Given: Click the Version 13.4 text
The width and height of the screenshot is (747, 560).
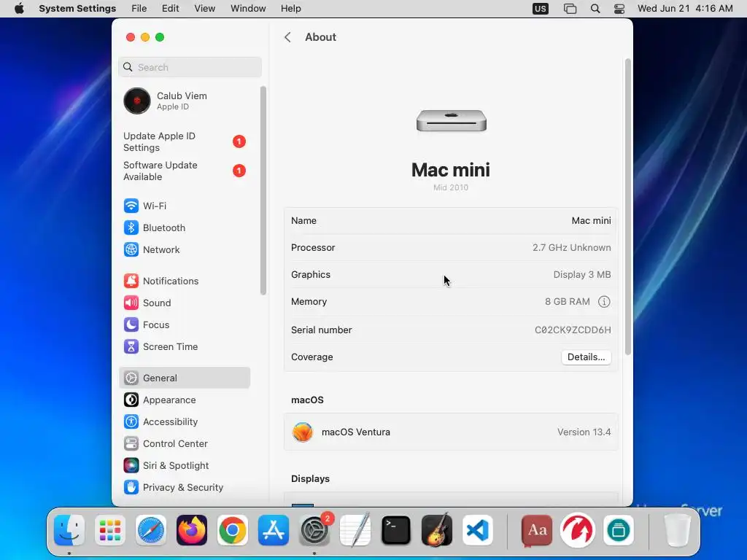Looking at the screenshot, I should [584, 432].
